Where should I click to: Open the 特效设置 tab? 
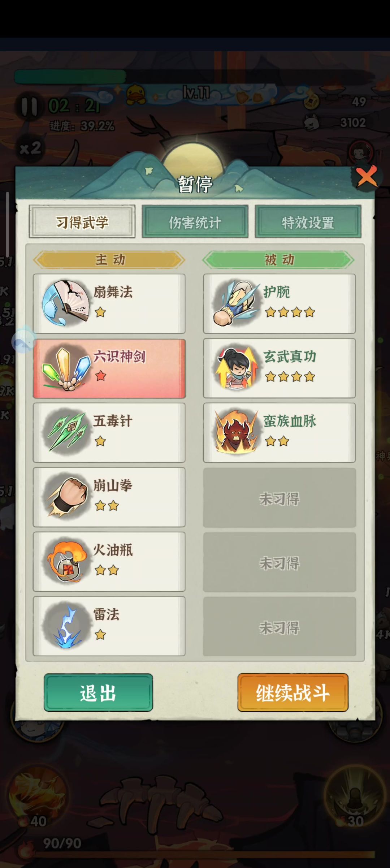pyautogui.click(x=308, y=222)
